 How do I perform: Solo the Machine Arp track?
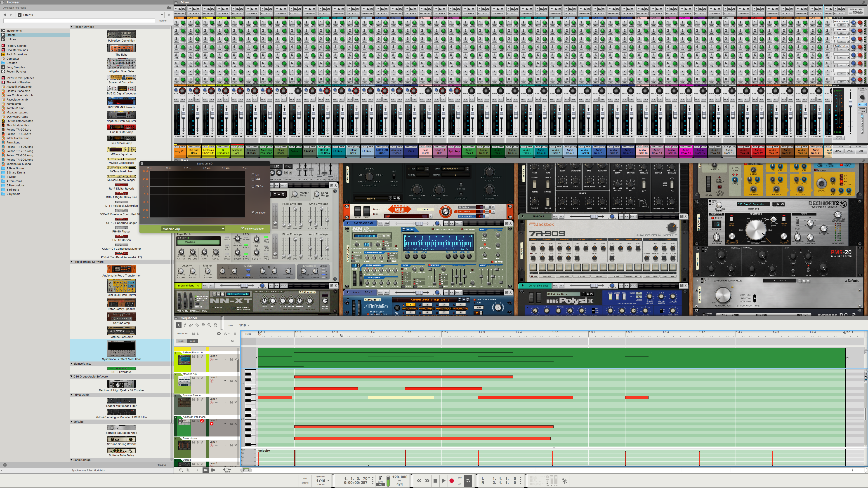(x=198, y=378)
